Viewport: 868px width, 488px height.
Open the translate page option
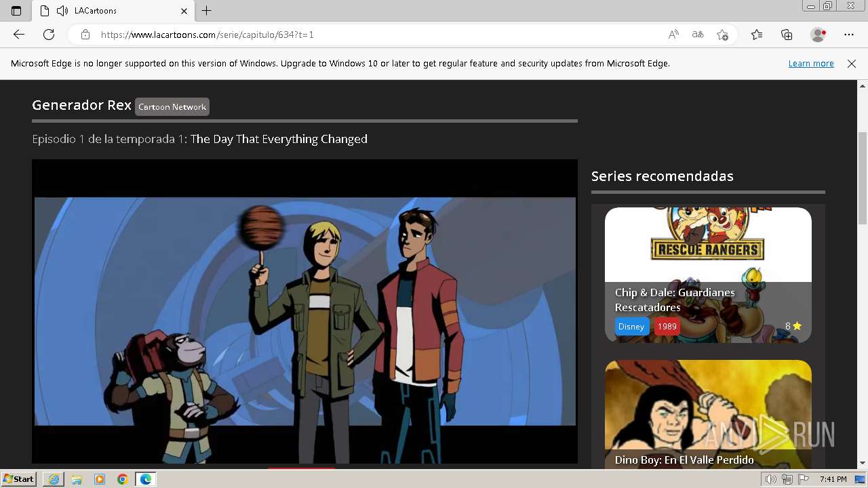[698, 35]
